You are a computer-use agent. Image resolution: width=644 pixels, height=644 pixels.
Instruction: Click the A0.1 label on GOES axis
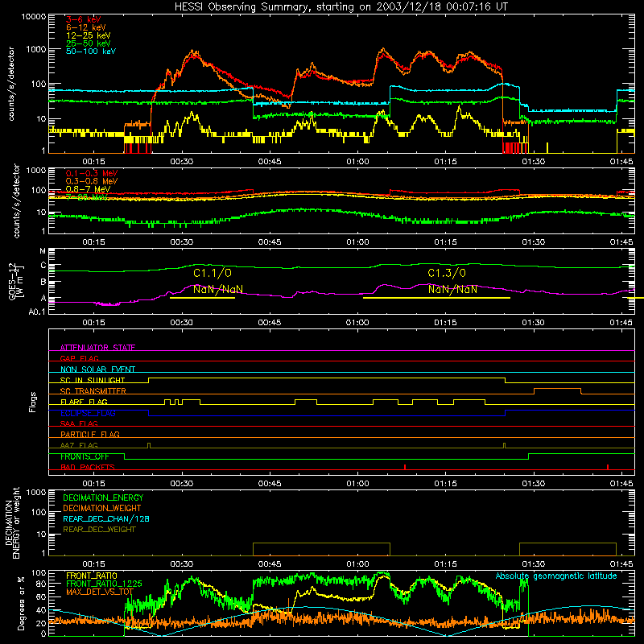coord(37,312)
